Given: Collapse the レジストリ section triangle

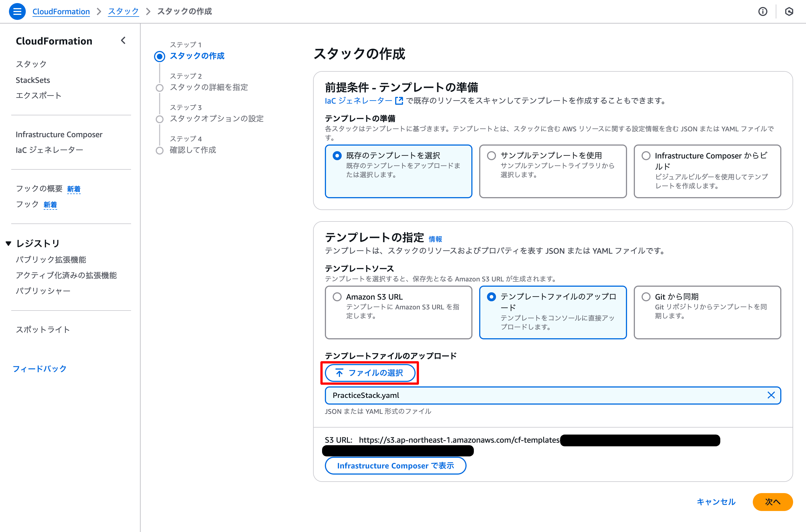Looking at the screenshot, I should [8, 243].
